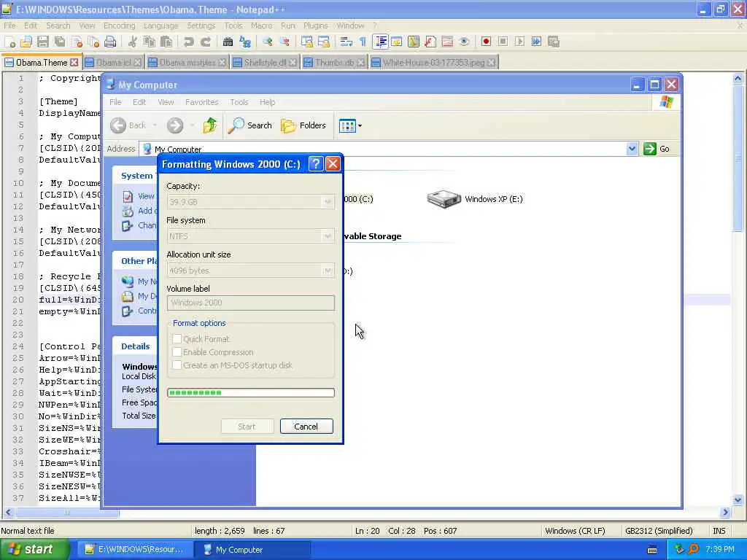
Task: Click the Save icon in Notepad++ toolbar
Action: point(43,42)
